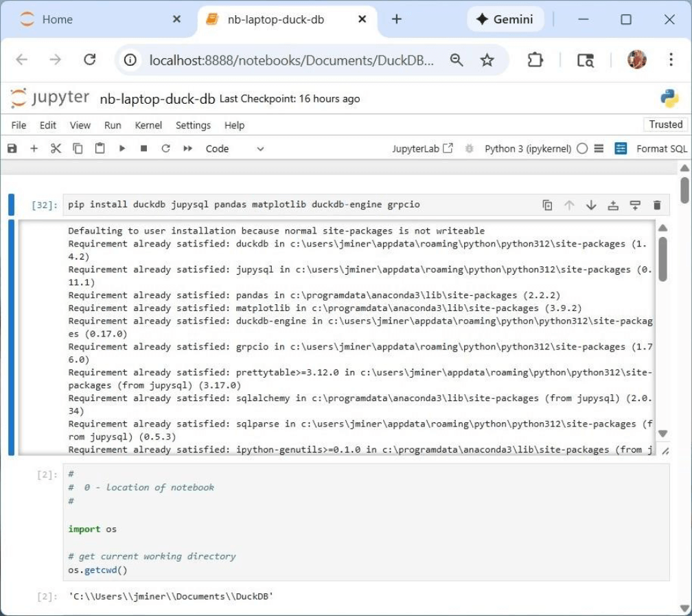Copy the selected cell in the toolbar
Screen dimensions: 692x616
pos(78,148)
